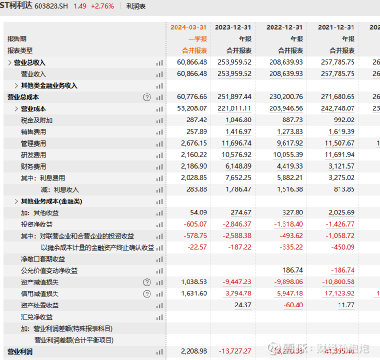Open chart icon for 加:其他收益 row
Image resolution: width=380 pixels, height=360 pixels.
click(160, 213)
